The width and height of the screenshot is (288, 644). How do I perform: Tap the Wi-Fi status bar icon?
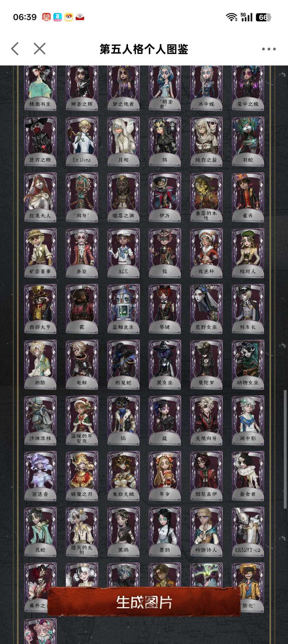point(231,17)
